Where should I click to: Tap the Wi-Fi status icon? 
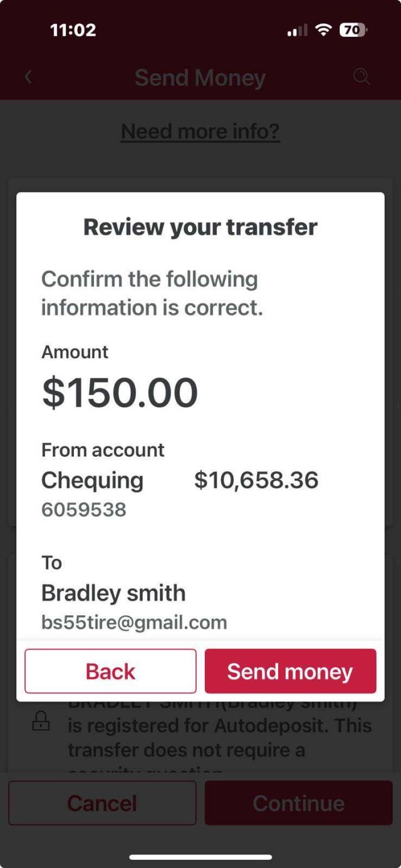323,29
